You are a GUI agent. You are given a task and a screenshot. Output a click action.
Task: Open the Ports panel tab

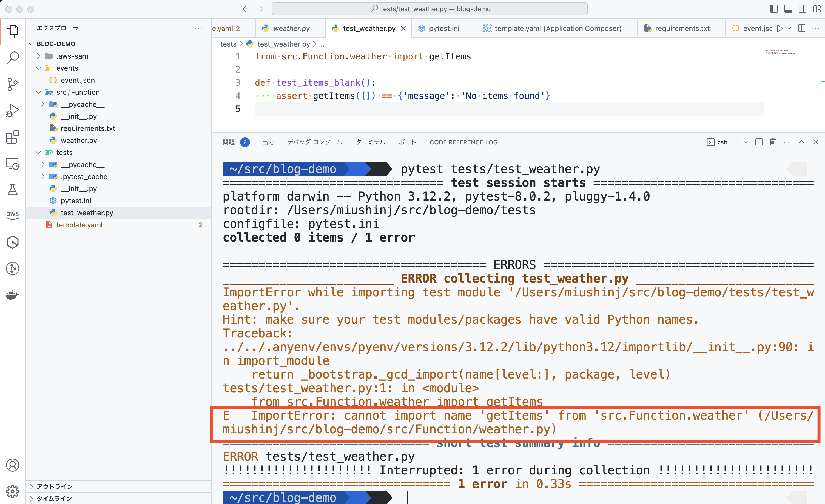(407, 142)
